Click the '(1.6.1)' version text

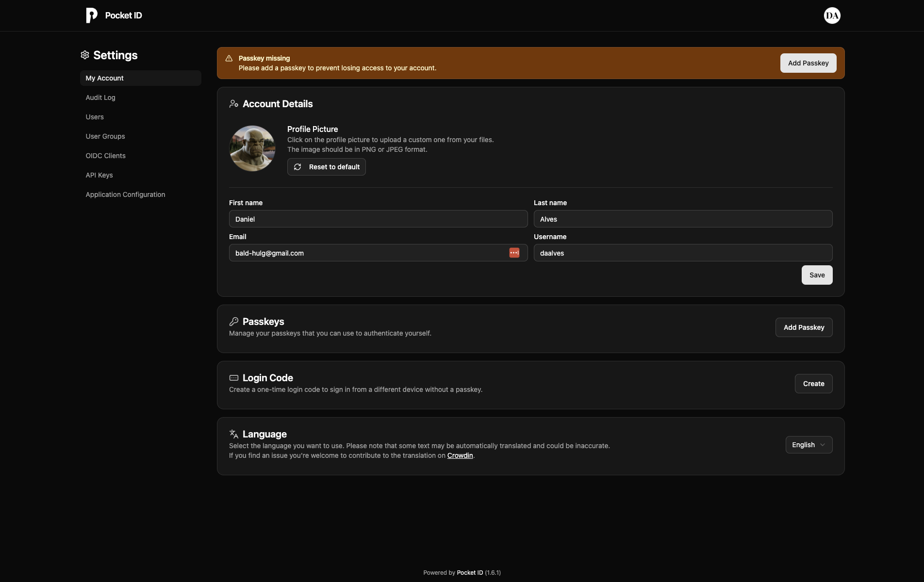493,573
